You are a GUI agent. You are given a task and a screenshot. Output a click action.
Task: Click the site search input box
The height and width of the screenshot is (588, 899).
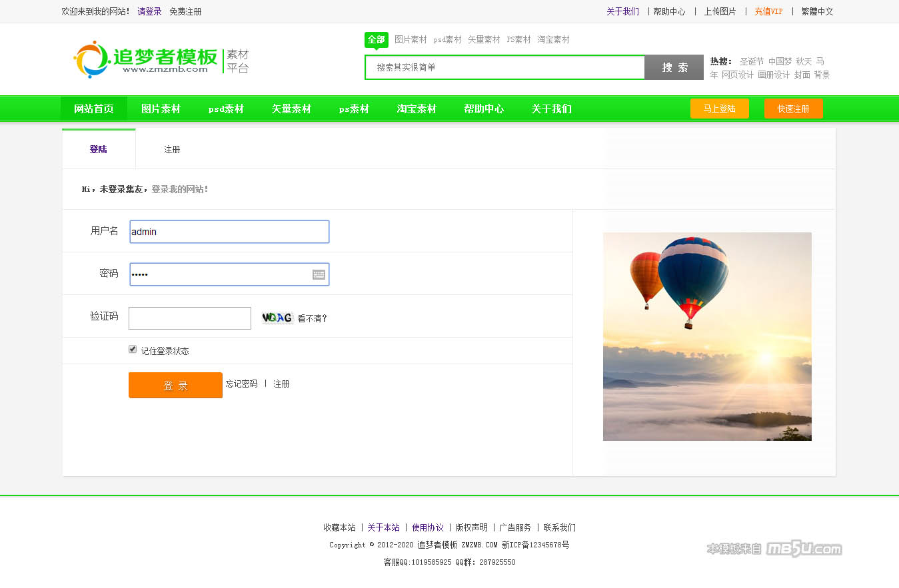pyautogui.click(x=504, y=67)
